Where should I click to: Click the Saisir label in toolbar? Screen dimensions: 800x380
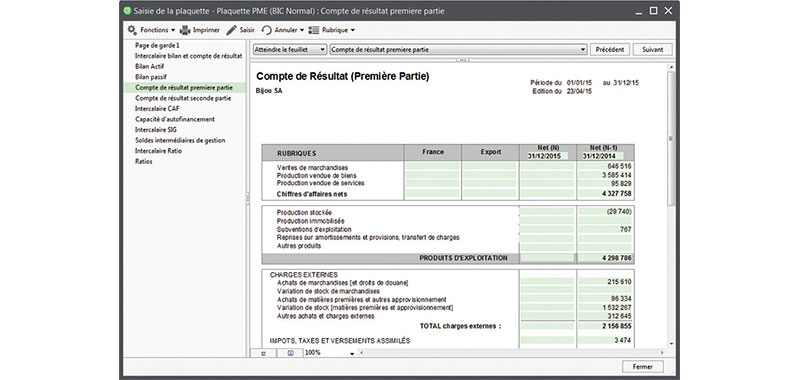[247, 30]
